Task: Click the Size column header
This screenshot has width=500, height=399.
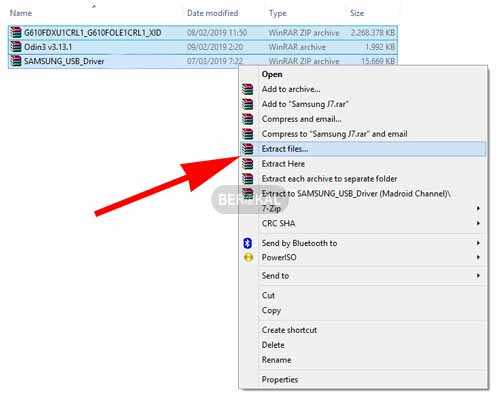Action: point(357,13)
